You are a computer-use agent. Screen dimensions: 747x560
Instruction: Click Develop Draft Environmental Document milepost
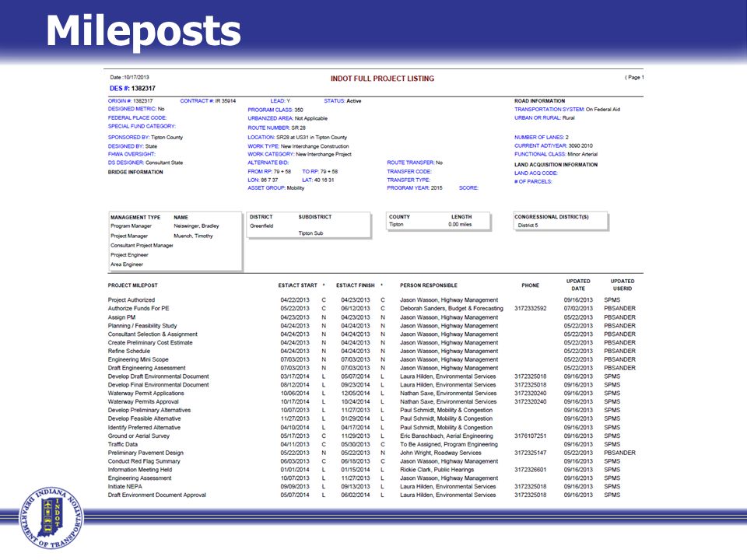[x=159, y=376]
